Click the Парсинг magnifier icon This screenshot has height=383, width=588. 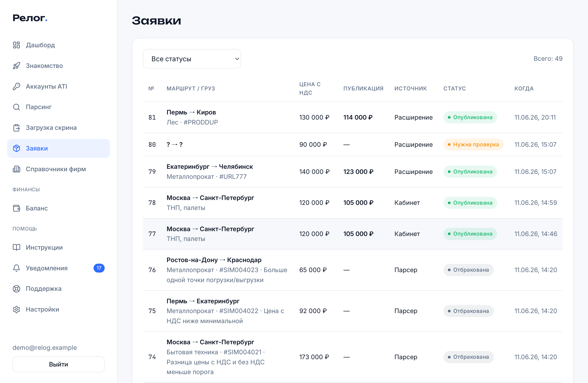pos(16,107)
